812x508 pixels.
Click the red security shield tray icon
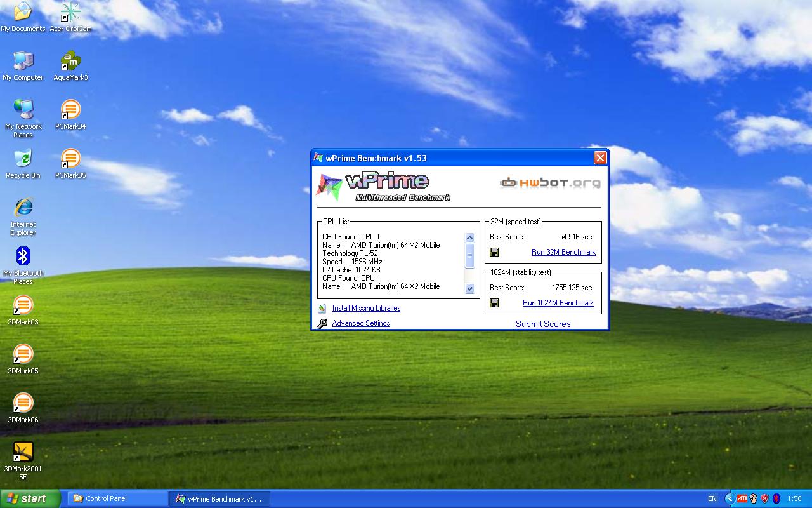tap(764, 498)
